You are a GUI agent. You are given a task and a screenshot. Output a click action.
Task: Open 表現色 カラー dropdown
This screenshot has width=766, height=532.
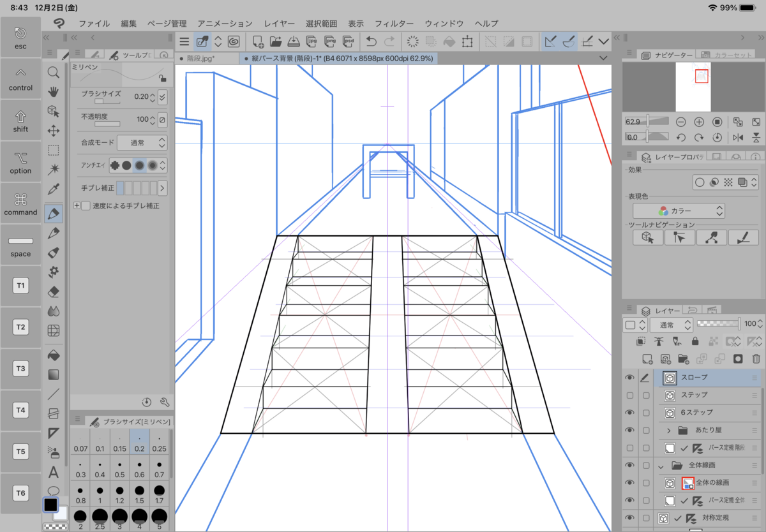point(679,211)
